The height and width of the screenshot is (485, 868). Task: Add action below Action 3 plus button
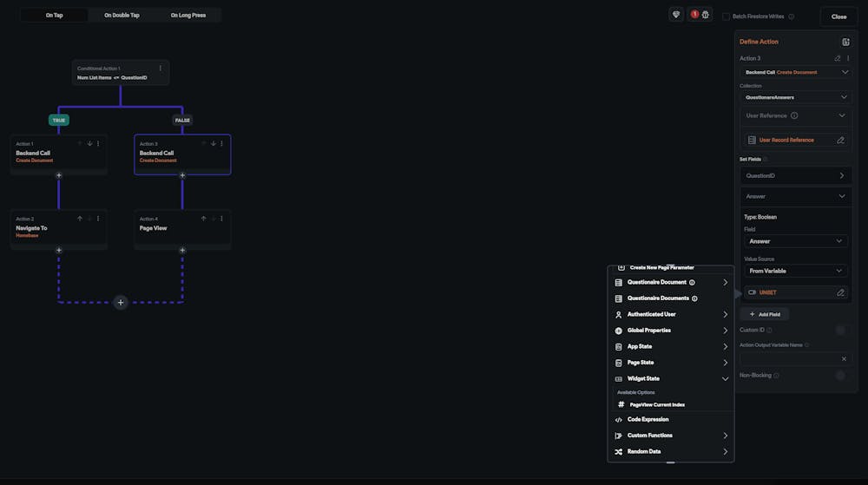182,175
